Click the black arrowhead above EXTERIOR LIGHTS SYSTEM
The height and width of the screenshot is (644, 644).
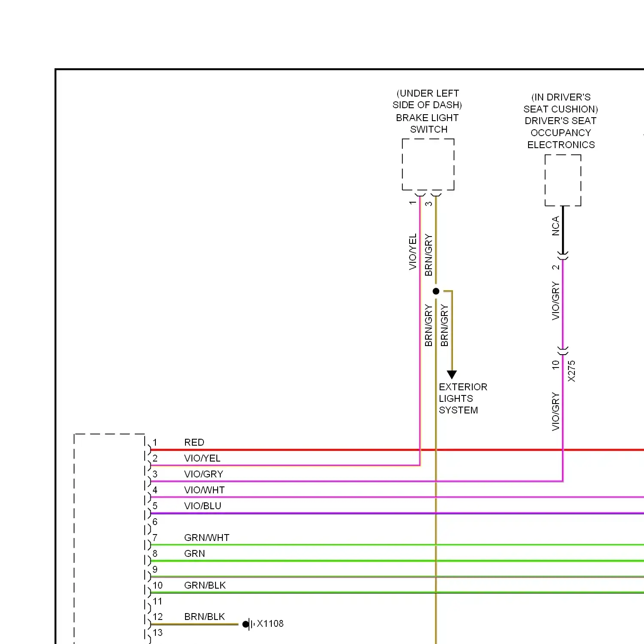pos(452,374)
